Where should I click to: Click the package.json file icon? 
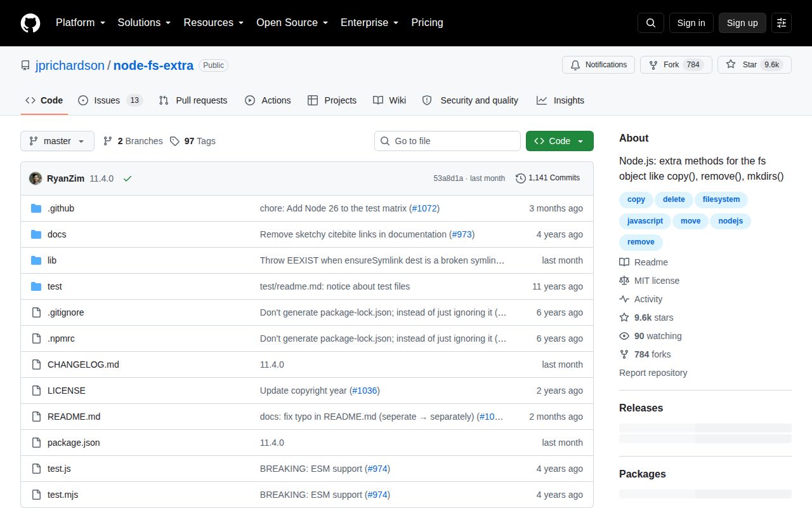[36, 443]
